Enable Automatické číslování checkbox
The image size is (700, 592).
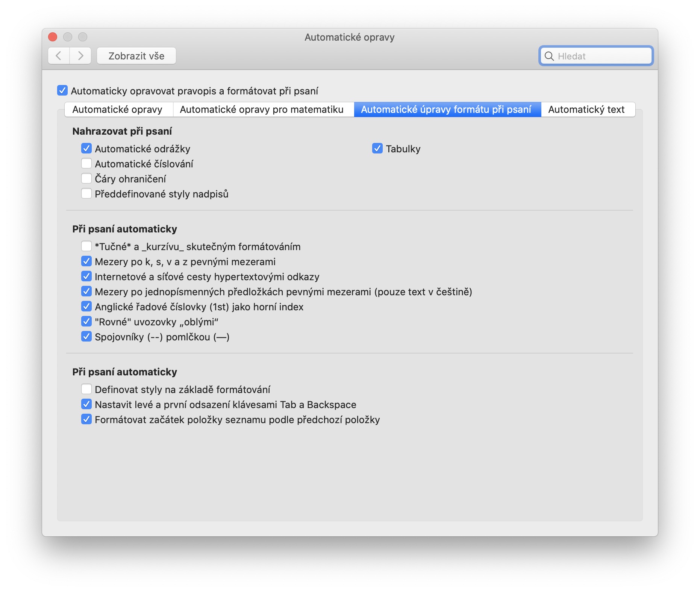pos(86,164)
